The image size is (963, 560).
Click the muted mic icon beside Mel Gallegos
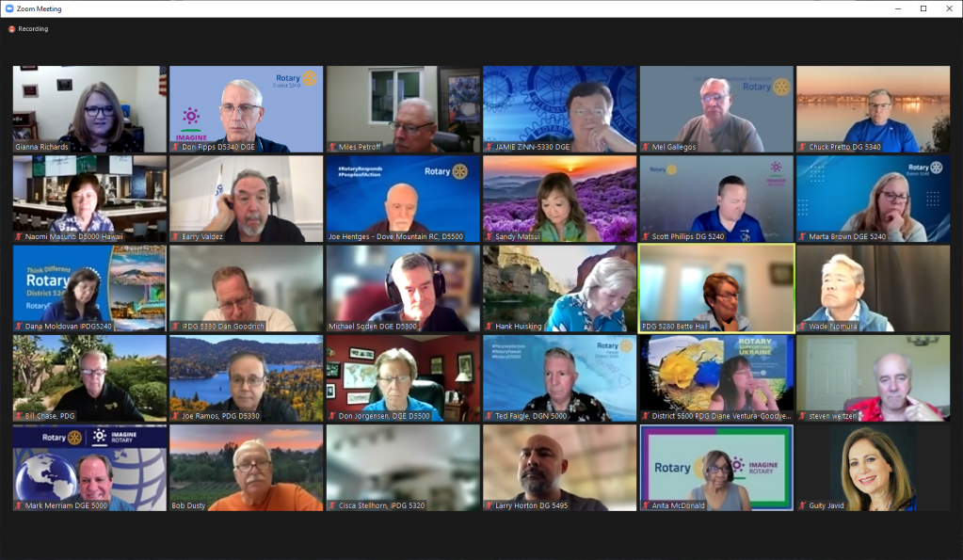646,147
